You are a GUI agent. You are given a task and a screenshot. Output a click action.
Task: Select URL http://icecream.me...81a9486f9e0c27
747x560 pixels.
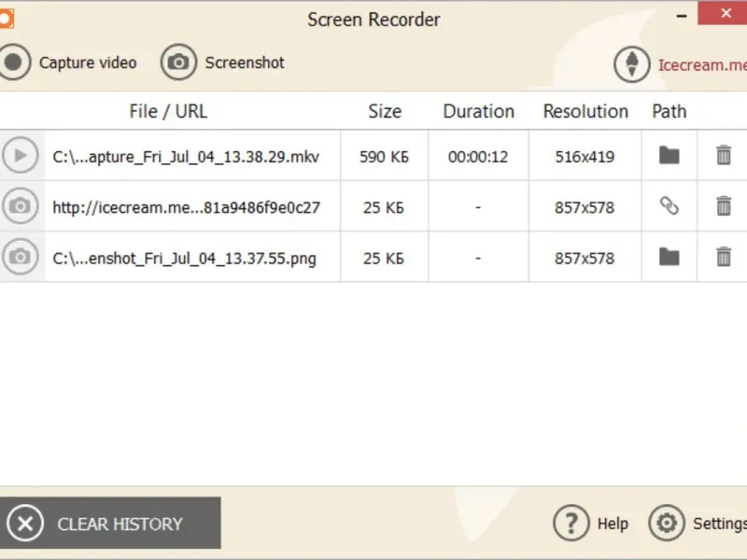pyautogui.click(x=186, y=207)
